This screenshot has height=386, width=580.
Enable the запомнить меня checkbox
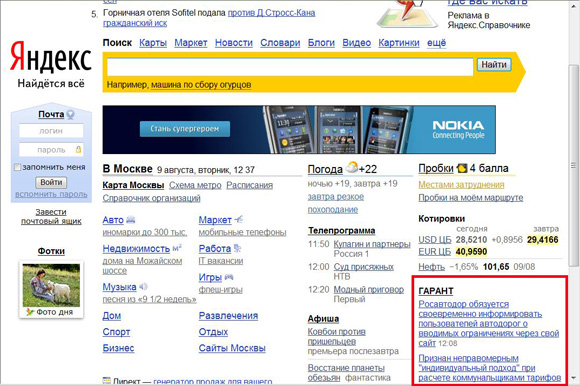pyautogui.click(x=17, y=167)
